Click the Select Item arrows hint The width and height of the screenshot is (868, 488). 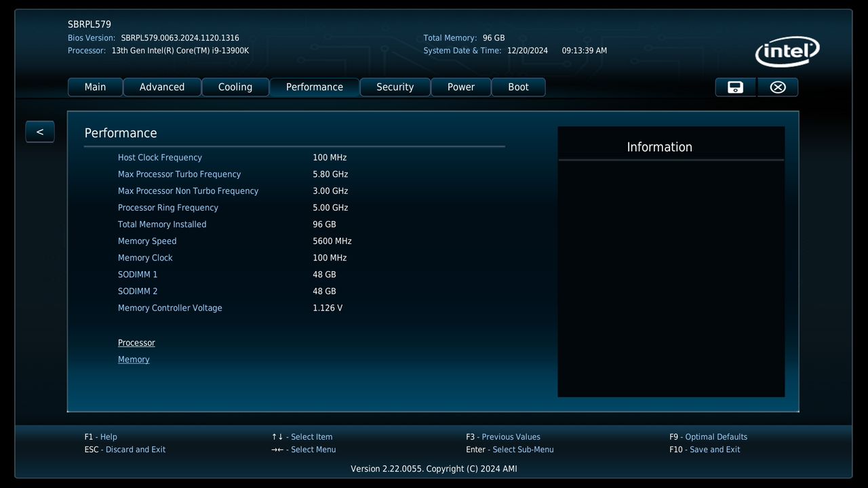pos(302,437)
